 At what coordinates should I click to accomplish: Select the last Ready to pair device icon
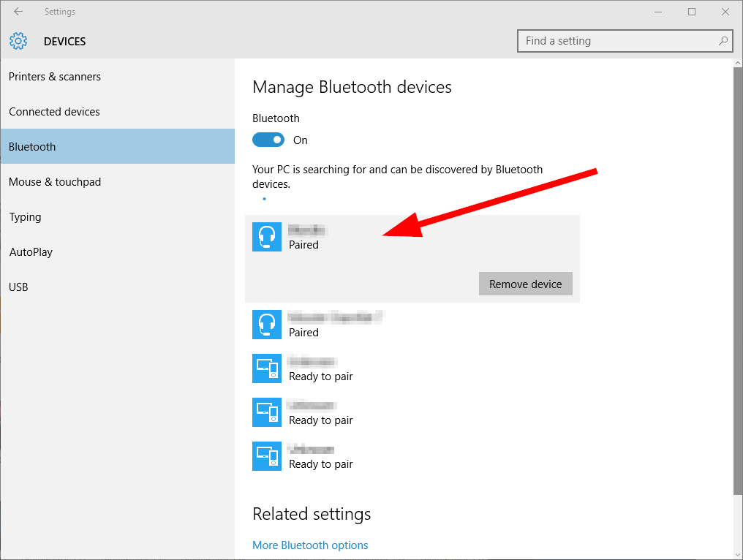pos(267,456)
